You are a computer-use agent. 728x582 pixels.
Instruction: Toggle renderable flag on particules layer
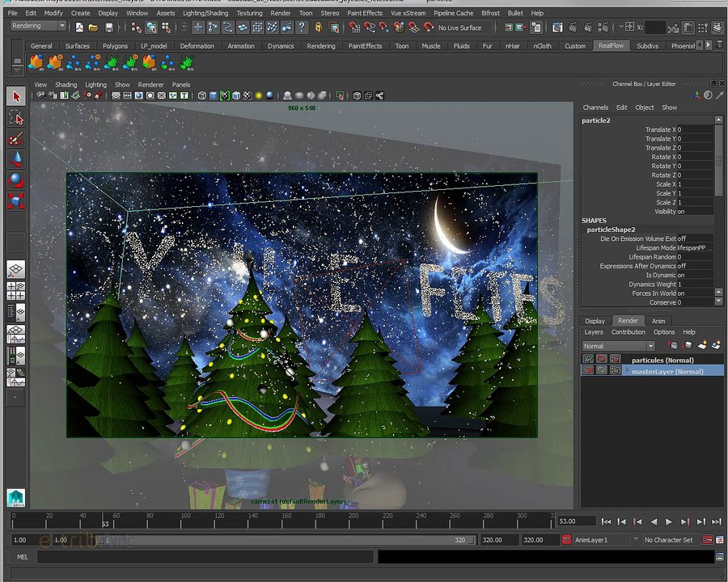pyautogui.click(x=588, y=359)
